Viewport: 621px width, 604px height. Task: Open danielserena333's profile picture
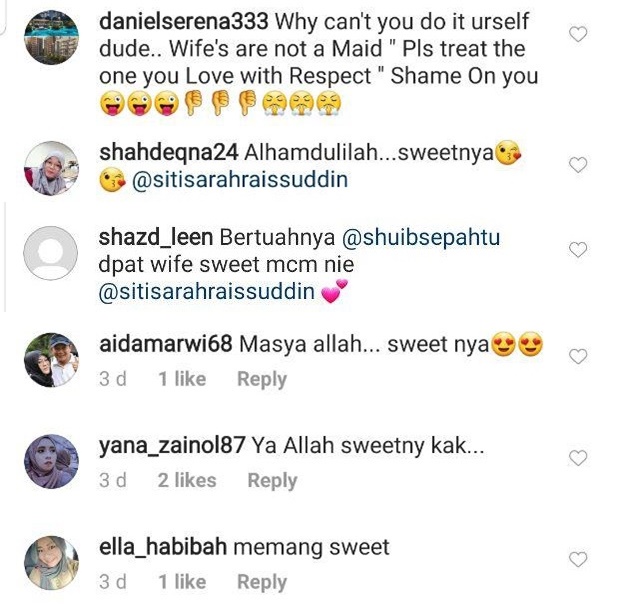(51, 37)
